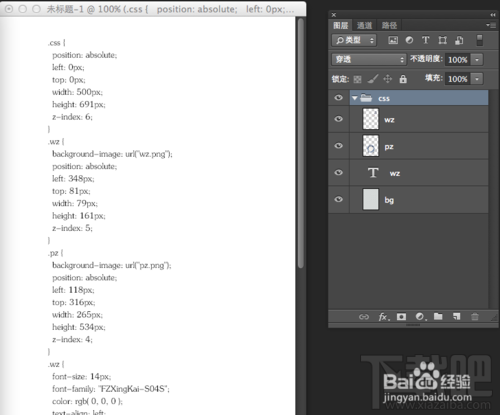Filter layers by adjustment layer type

(x=409, y=40)
